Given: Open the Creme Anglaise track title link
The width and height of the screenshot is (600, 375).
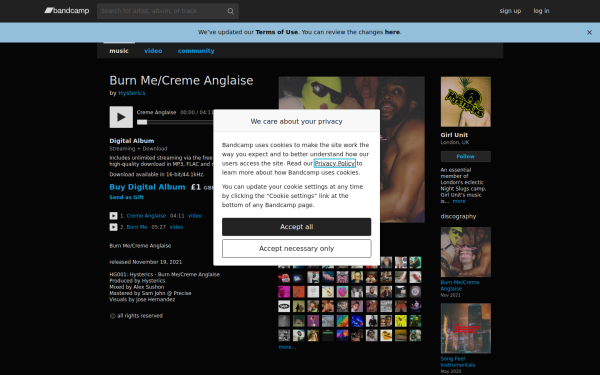Looking at the screenshot, I should coord(146,216).
